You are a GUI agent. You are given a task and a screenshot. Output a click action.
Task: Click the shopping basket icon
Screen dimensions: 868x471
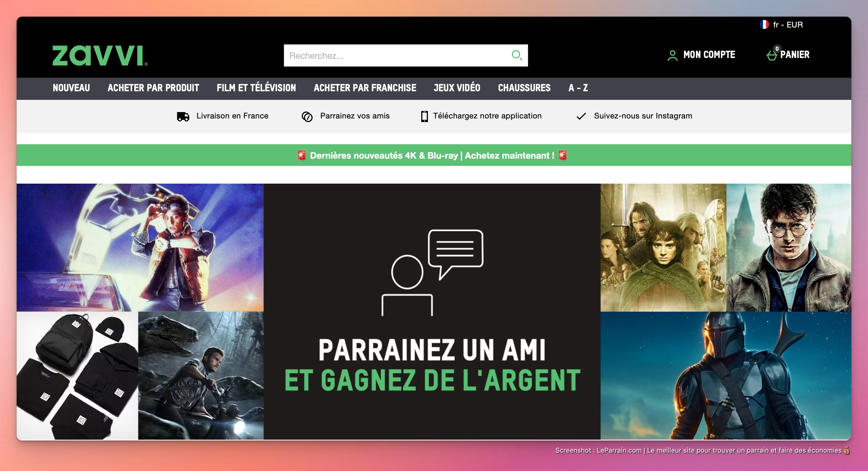click(x=772, y=55)
